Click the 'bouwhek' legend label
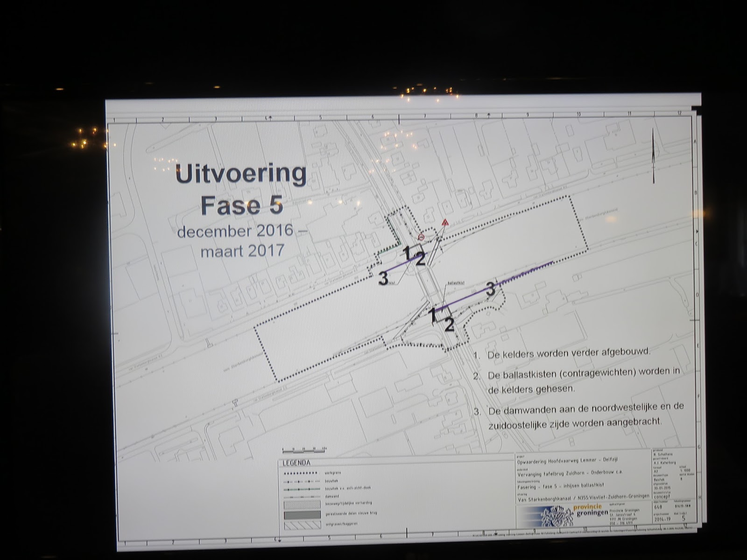The width and height of the screenshot is (747, 560). pos(331,480)
